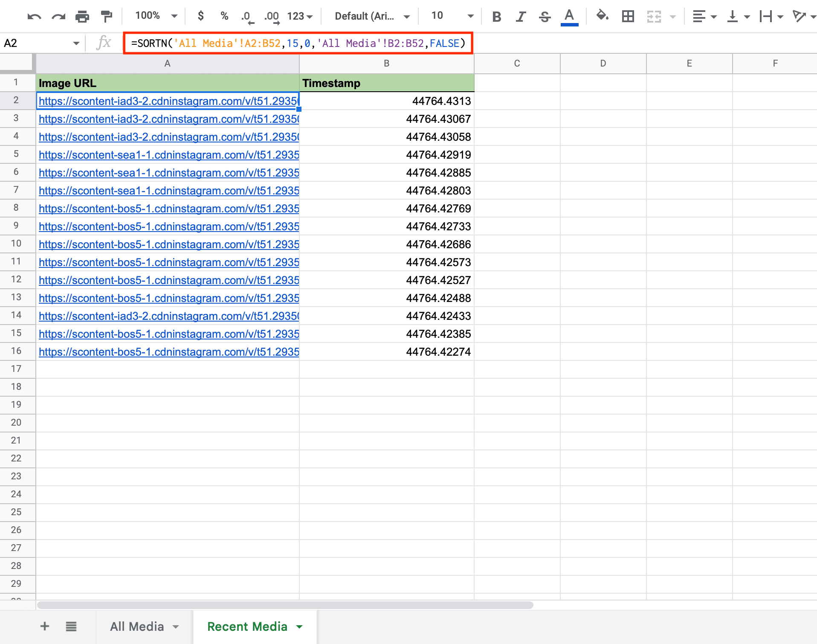Screen dimensions: 817x644
Task: Format selection as percent
Action: click(x=224, y=16)
